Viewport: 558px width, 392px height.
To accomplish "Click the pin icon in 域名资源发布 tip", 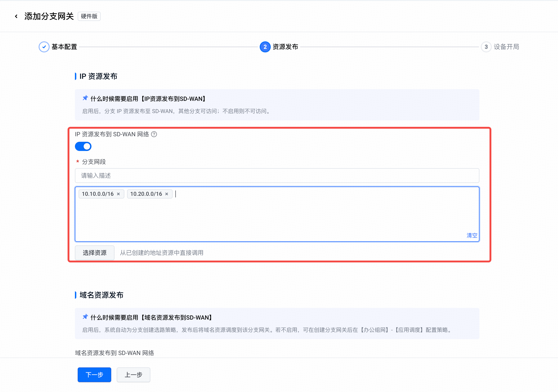I will coord(85,317).
